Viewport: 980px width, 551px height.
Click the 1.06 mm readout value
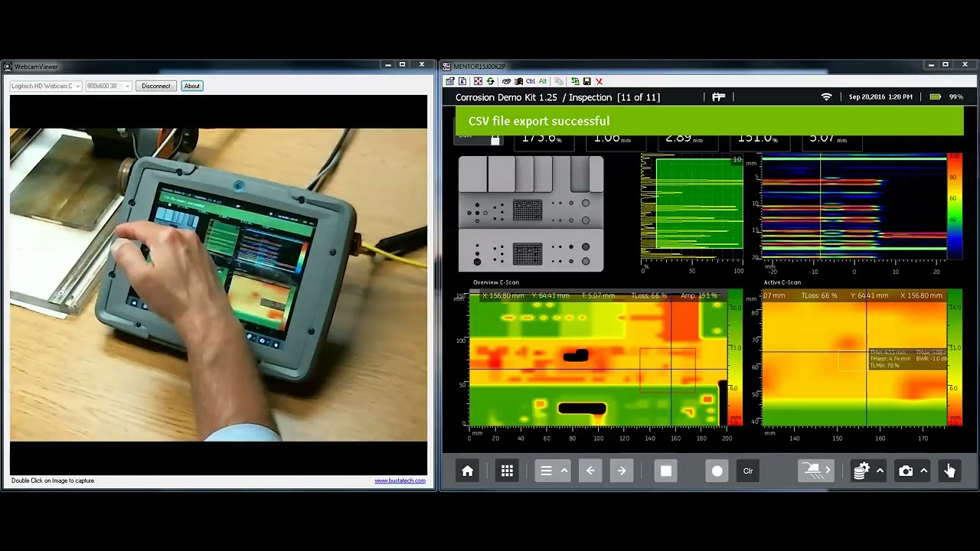coord(612,139)
